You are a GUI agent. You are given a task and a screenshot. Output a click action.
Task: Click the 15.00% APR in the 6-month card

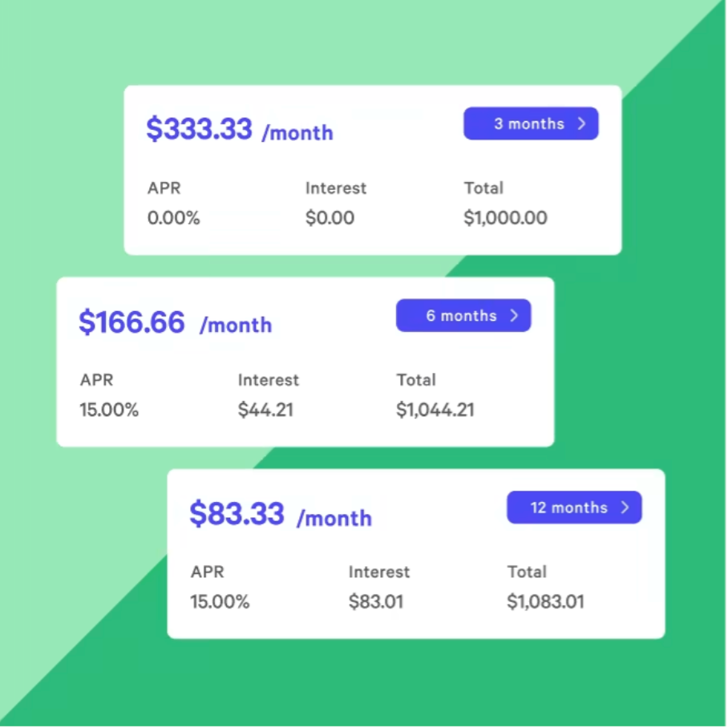(x=109, y=411)
